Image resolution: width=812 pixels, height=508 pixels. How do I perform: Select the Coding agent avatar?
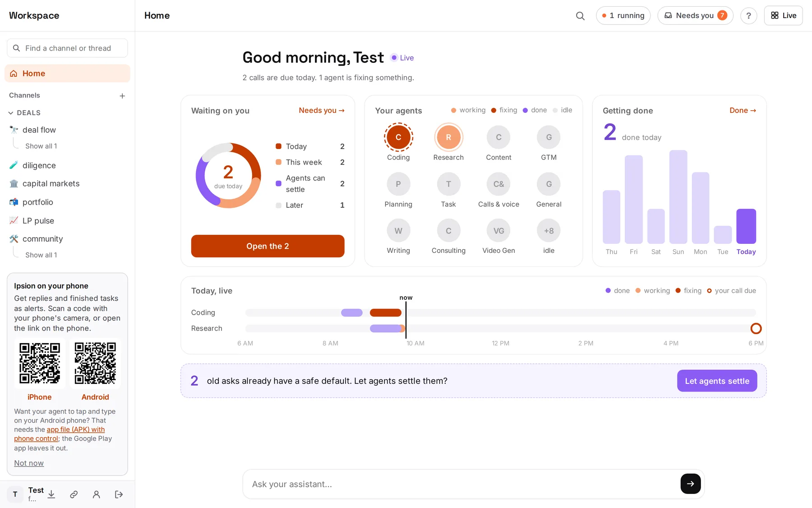(398, 137)
